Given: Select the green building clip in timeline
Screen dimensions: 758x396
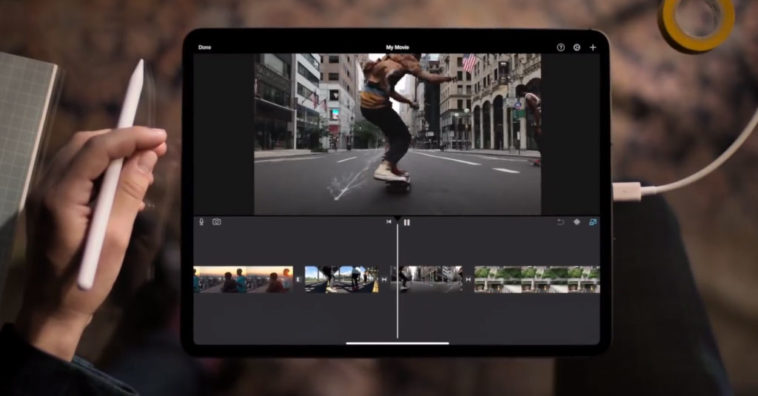Looking at the screenshot, I should (x=537, y=279).
